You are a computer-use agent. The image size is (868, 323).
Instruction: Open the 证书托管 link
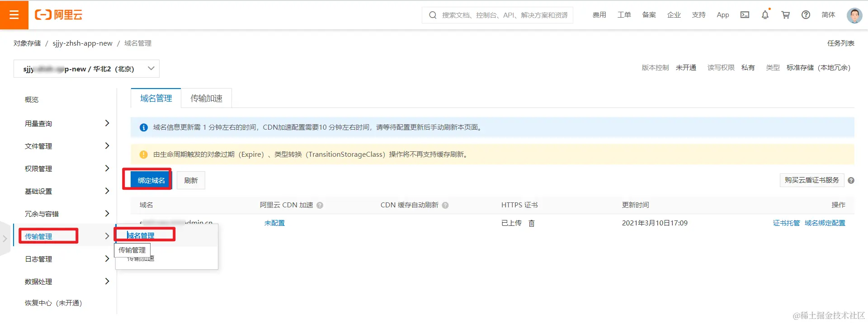(x=786, y=223)
